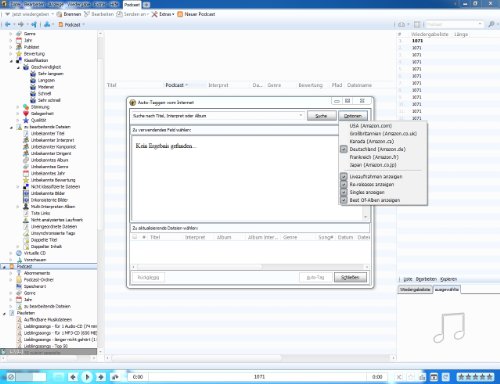500x384 pixels.
Task: Select Stimmung in the tree
Action: (40, 107)
